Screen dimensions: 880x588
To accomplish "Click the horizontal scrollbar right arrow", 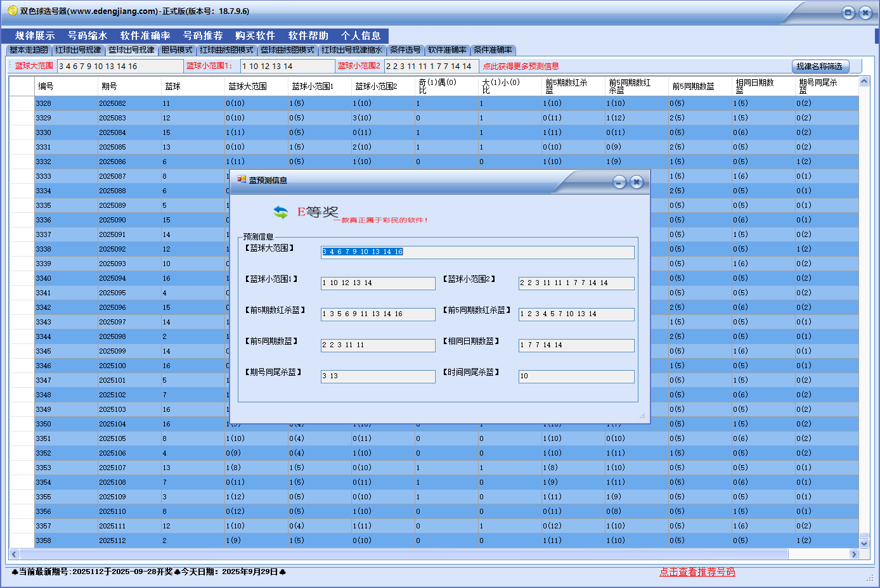I will tap(853, 554).
